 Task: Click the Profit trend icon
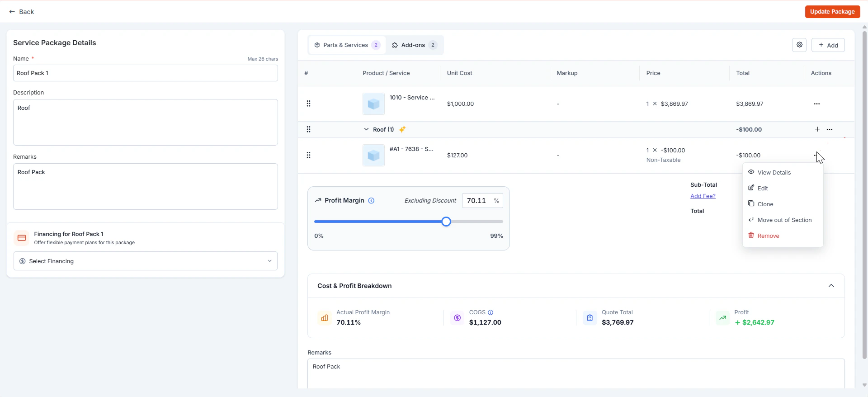722,318
